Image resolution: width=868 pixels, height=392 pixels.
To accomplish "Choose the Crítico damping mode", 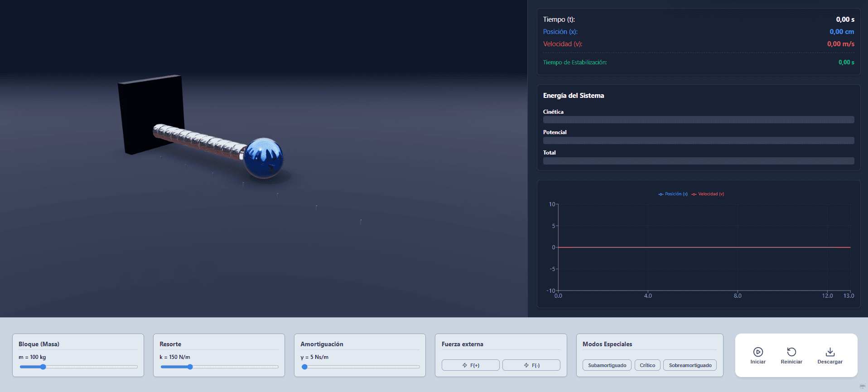I will [647, 365].
